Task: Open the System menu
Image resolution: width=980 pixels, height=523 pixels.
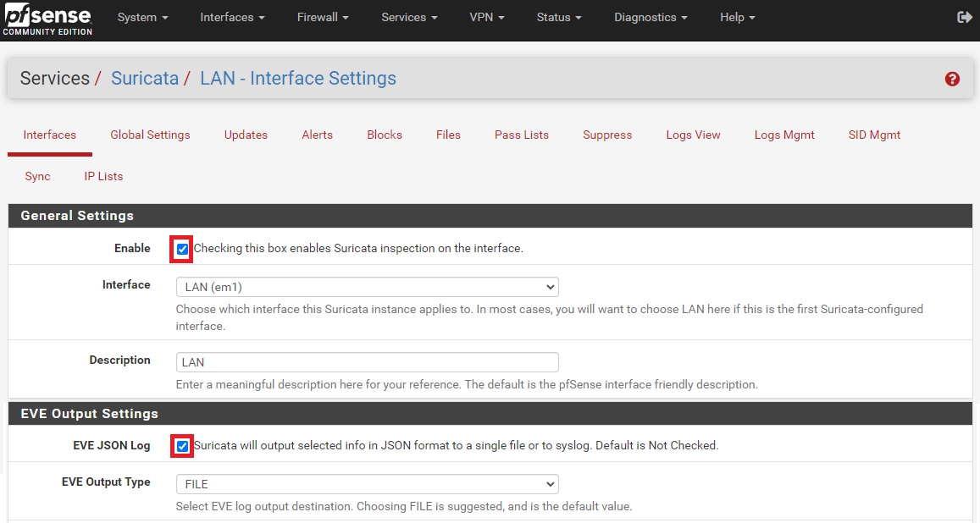Action: click(143, 18)
